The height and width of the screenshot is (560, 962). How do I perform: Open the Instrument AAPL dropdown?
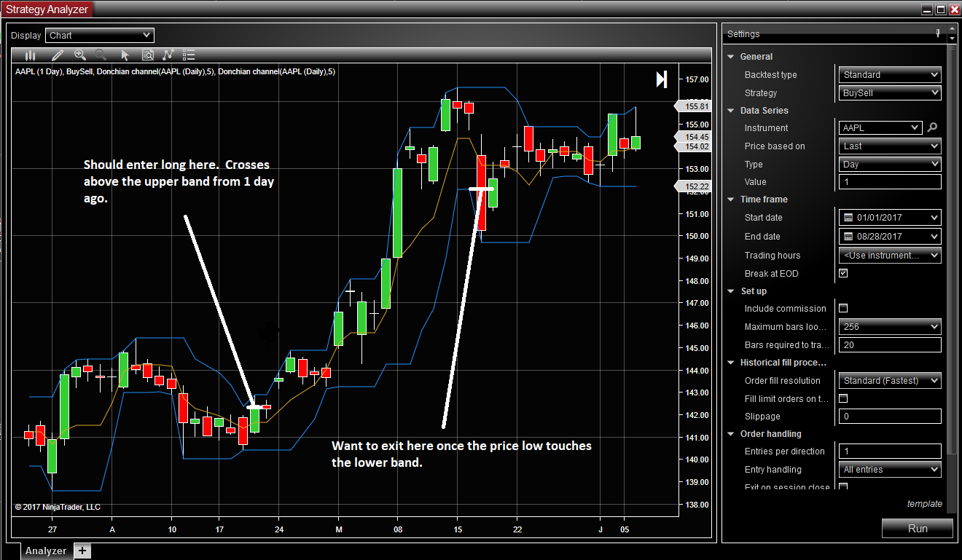pyautogui.click(x=880, y=127)
